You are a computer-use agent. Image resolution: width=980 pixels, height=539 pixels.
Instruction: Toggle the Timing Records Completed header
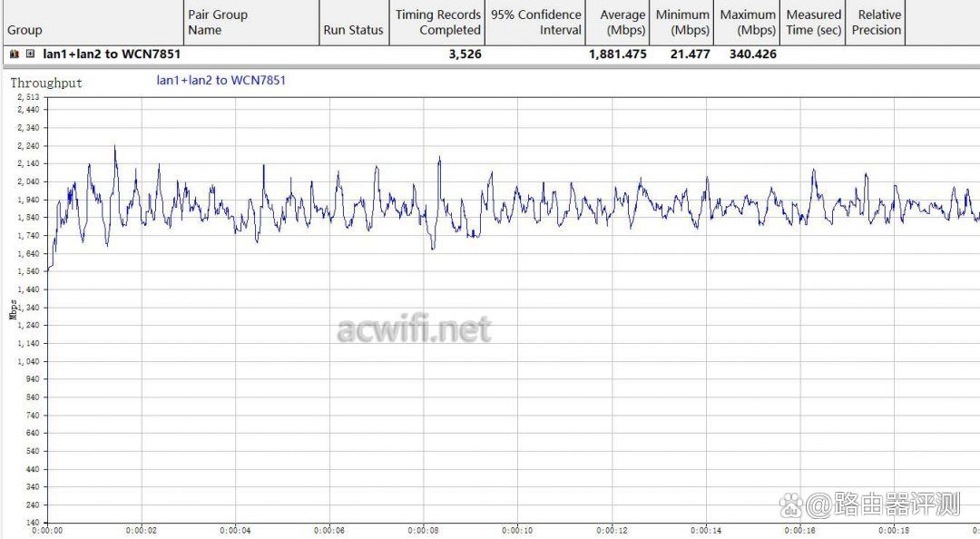pos(437,23)
